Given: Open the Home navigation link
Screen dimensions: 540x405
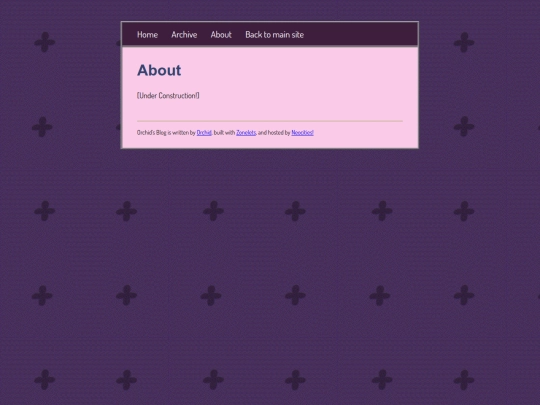Looking at the screenshot, I should (x=147, y=34).
